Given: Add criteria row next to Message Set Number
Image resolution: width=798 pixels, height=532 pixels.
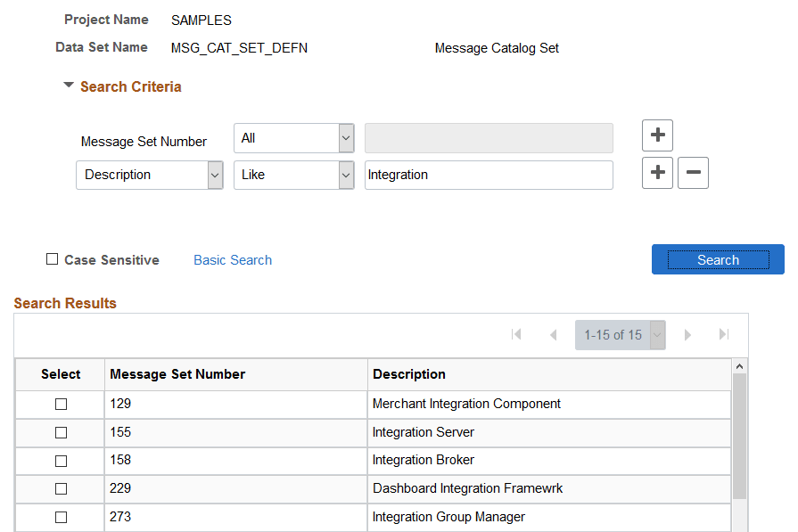Looking at the screenshot, I should point(657,135).
